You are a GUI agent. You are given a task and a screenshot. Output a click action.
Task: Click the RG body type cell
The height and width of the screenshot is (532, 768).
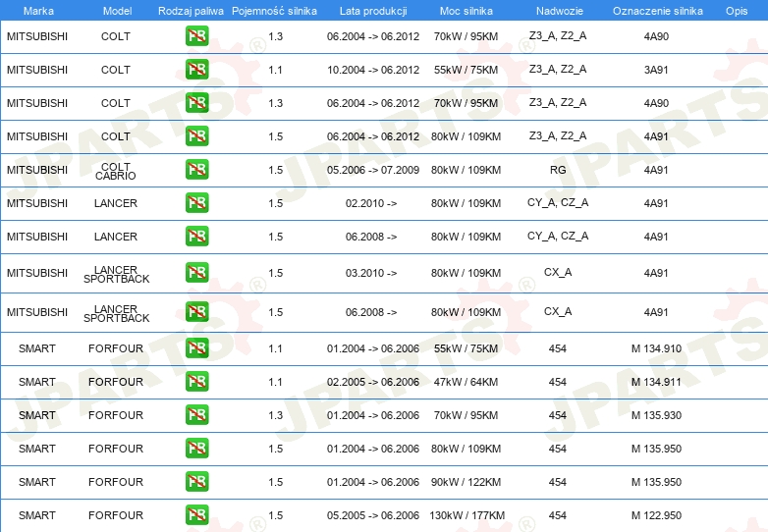[x=558, y=170]
